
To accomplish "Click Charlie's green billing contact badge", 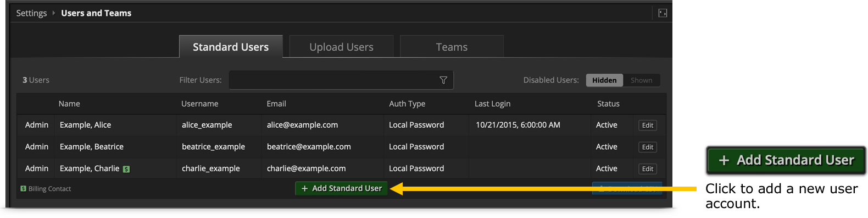I will coord(126,169).
